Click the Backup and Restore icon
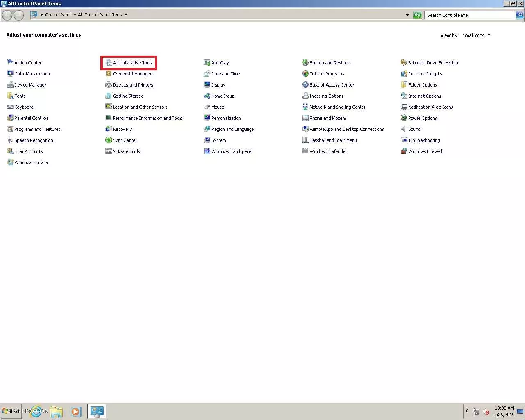Image resolution: width=525 pixels, height=420 pixels. [x=306, y=62]
